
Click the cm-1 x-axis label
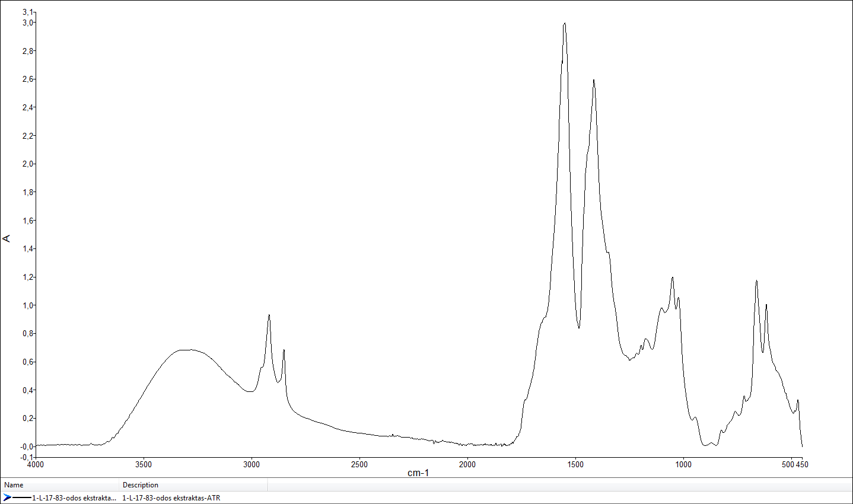point(418,473)
